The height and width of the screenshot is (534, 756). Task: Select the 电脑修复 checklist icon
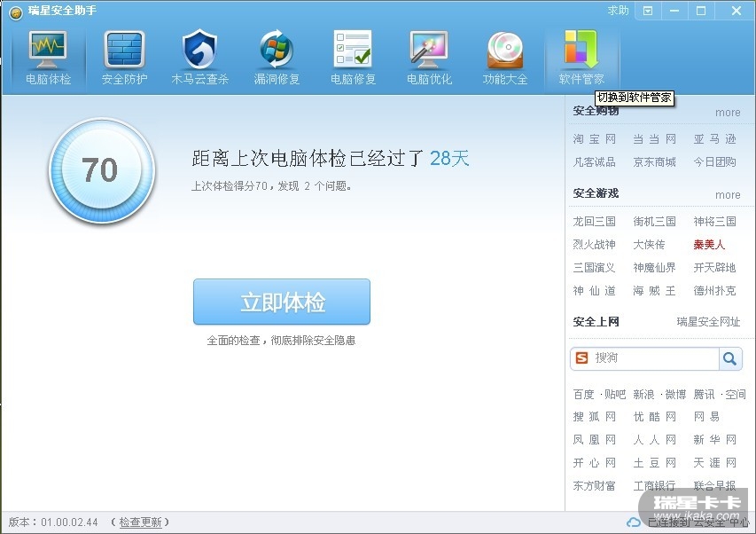coord(353,49)
